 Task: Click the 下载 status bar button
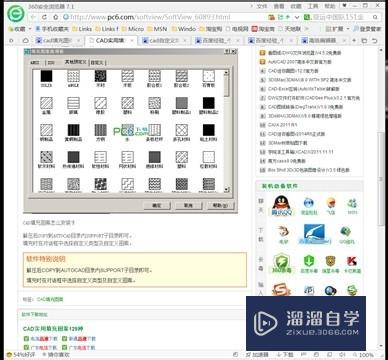[x=285, y=355]
